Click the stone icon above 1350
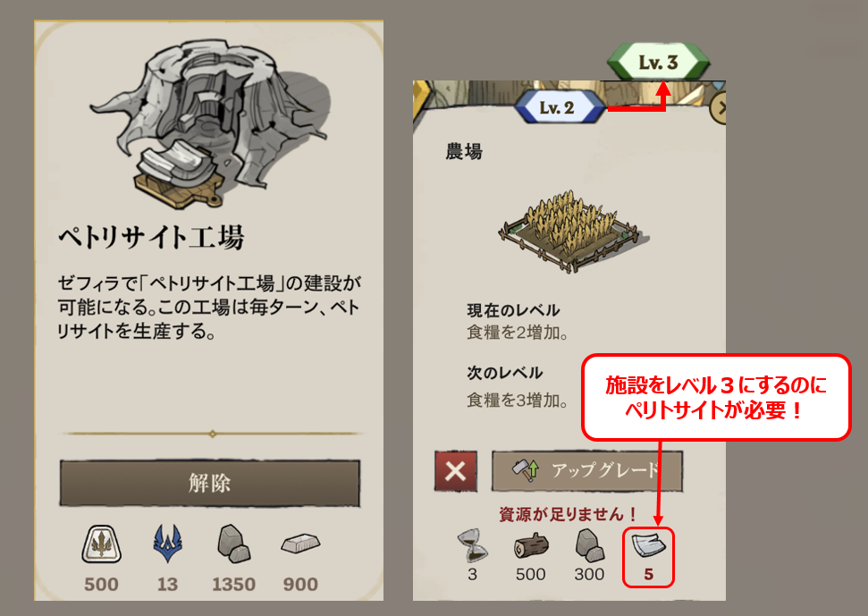 [x=233, y=544]
